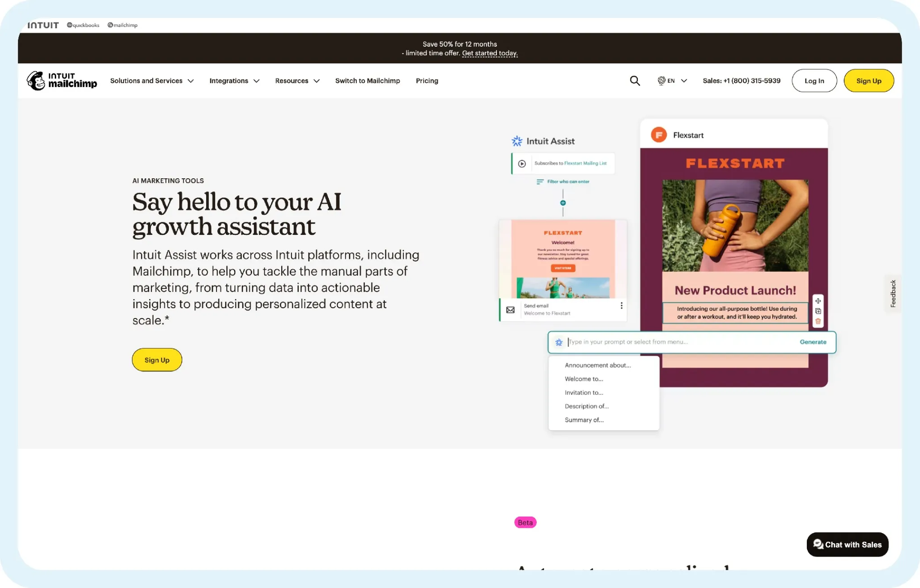Select Announcement about... prompt suggestion
Image resolution: width=920 pixels, height=588 pixels.
(x=598, y=365)
